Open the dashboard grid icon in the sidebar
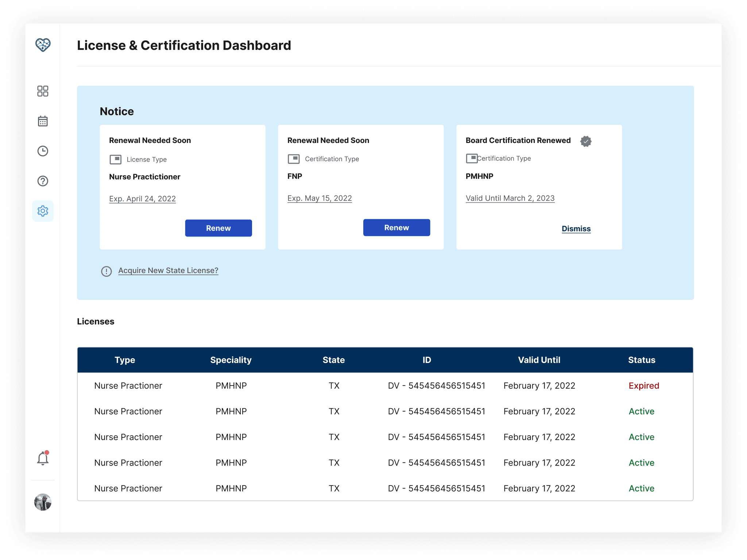This screenshot has width=747, height=560. coord(43,91)
